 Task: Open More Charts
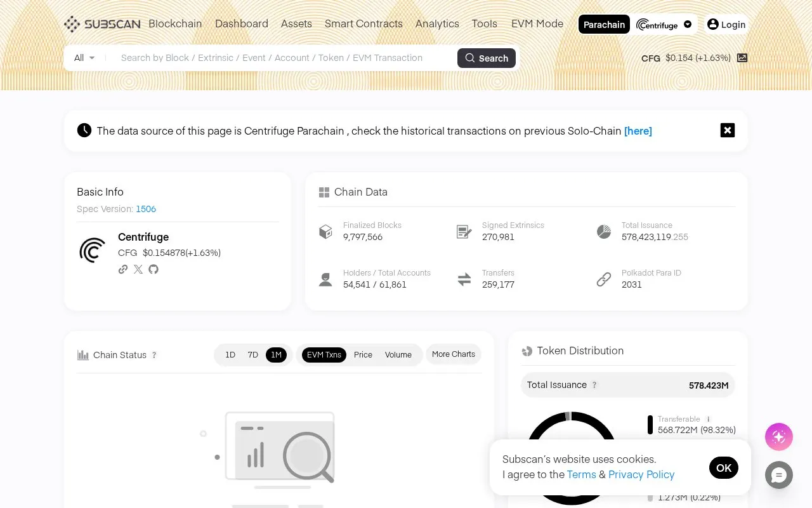pos(454,354)
